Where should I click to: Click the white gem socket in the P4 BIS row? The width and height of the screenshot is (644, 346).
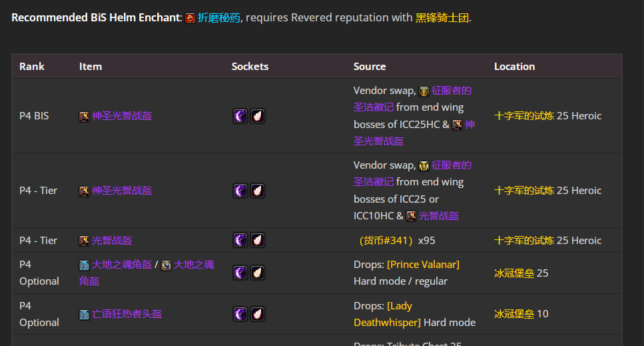point(258,116)
